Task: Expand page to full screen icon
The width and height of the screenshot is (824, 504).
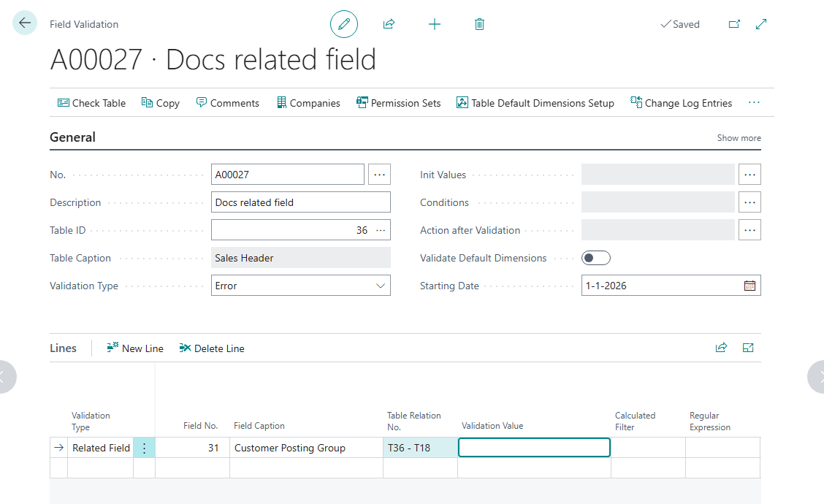Action: pyautogui.click(x=761, y=24)
